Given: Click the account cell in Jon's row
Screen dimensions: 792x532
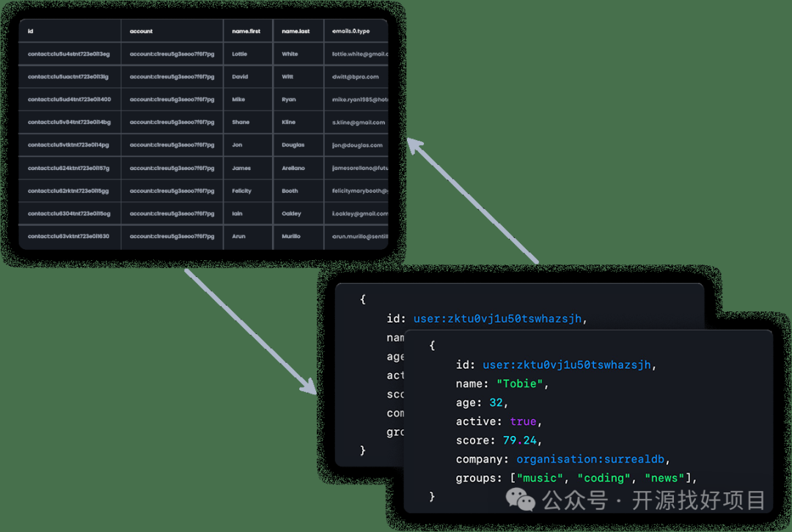Looking at the screenshot, I should pyautogui.click(x=172, y=145).
